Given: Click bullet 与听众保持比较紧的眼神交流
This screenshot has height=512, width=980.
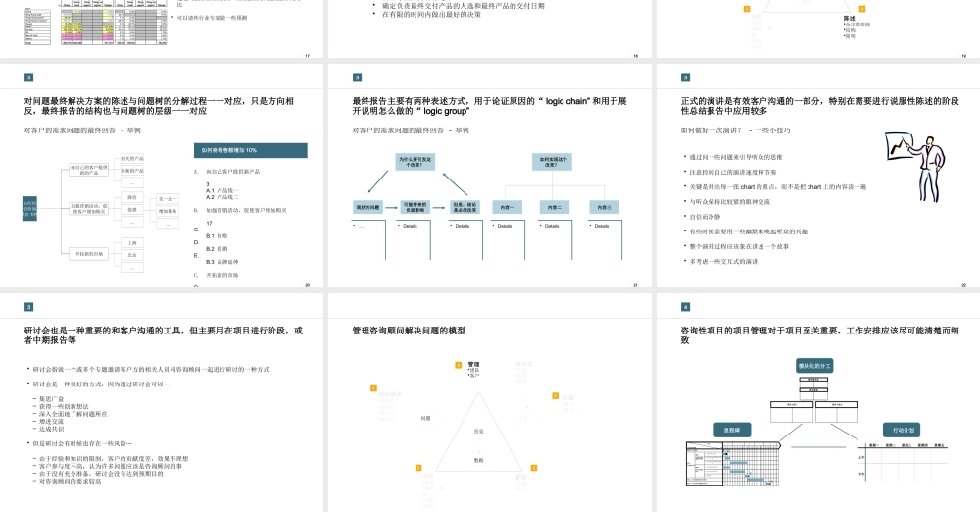Looking at the screenshot, I should (729, 202).
